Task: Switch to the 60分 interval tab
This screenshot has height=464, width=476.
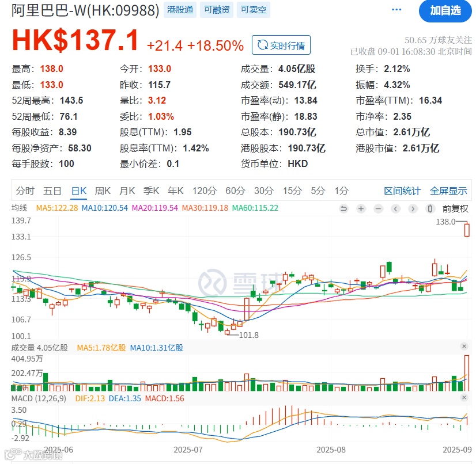Action: click(x=235, y=191)
